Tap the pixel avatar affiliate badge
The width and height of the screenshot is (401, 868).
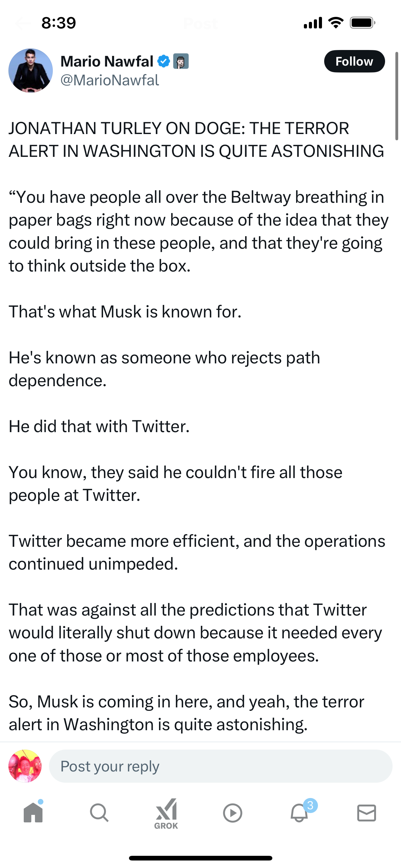click(181, 61)
